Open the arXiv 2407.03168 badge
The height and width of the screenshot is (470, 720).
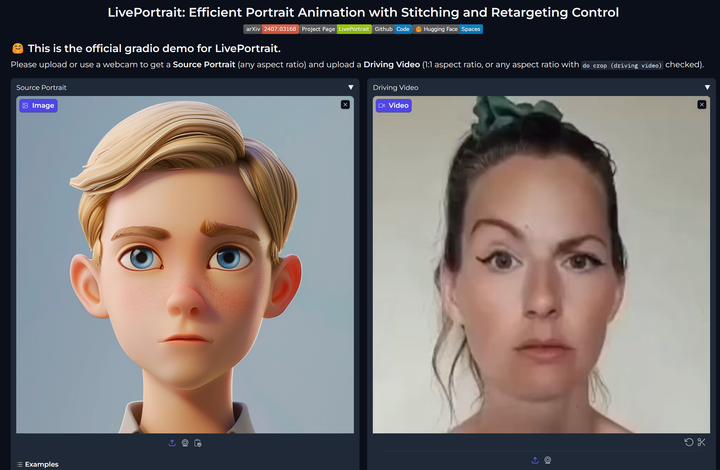click(271, 29)
